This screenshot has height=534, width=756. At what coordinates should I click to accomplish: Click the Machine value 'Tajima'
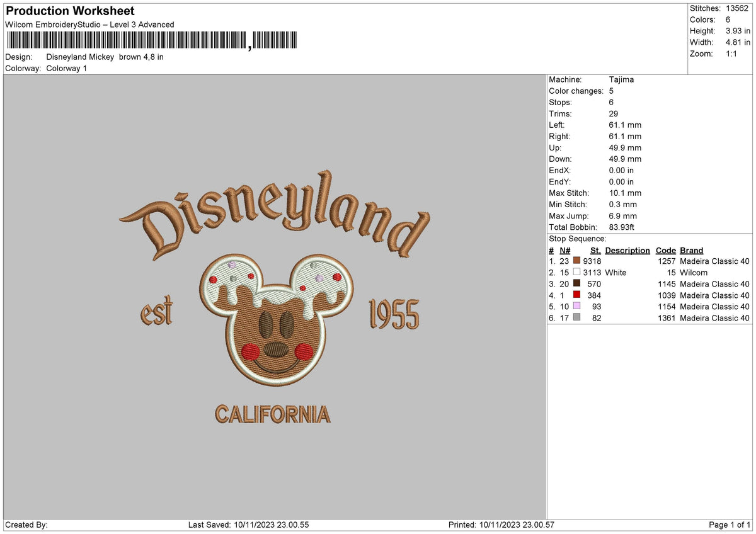click(x=622, y=79)
